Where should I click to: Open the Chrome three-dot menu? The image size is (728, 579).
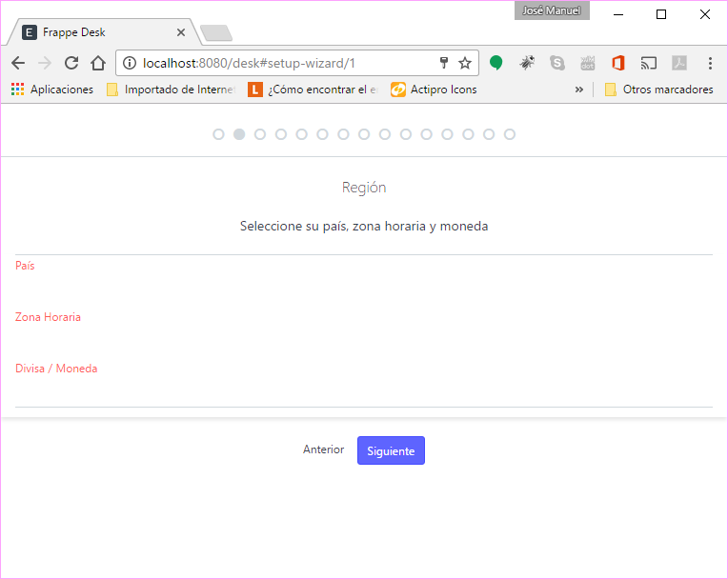pyautogui.click(x=710, y=63)
